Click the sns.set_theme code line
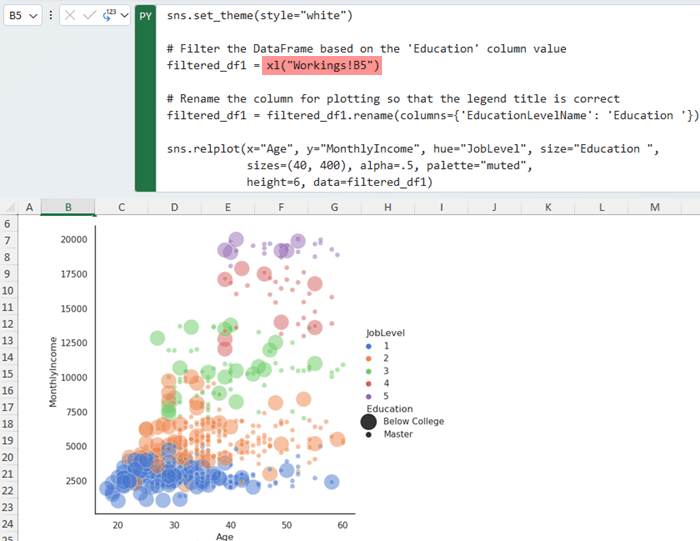This screenshot has height=541, width=700. [x=259, y=16]
